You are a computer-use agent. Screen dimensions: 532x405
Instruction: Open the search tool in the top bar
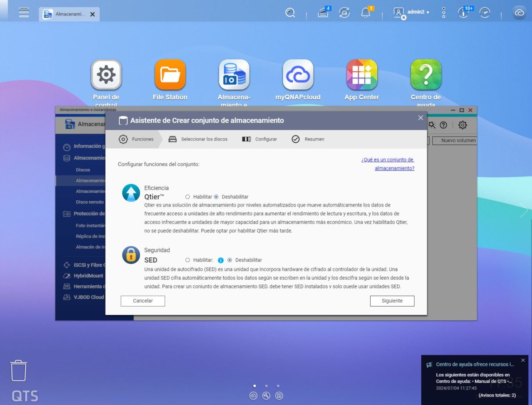point(290,13)
